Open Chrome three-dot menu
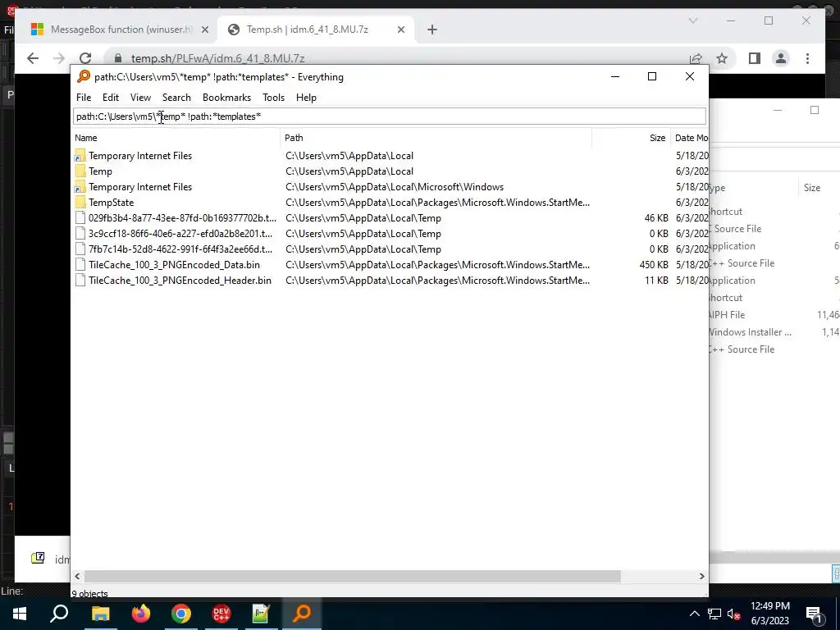This screenshot has width=840, height=630. click(x=807, y=58)
